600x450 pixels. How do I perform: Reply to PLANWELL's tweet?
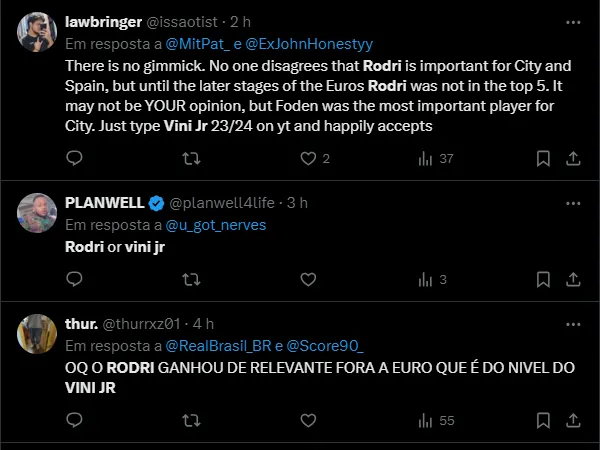pos(74,279)
